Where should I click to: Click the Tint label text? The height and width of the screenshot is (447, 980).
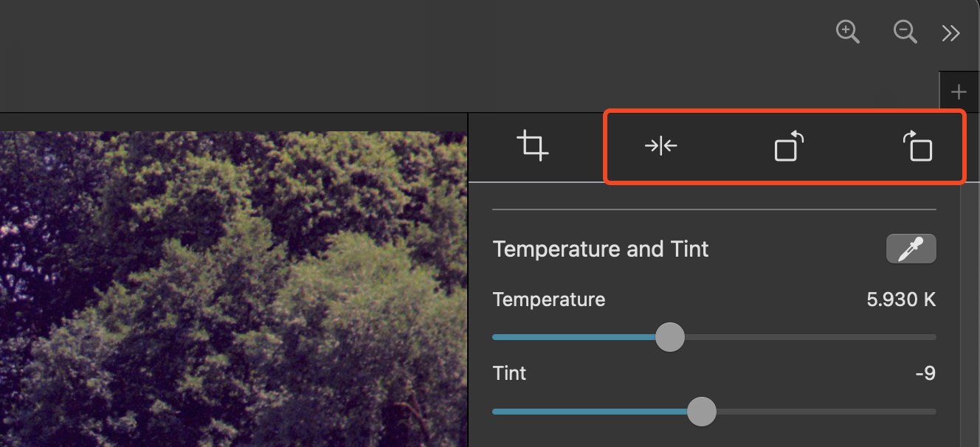(509, 373)
